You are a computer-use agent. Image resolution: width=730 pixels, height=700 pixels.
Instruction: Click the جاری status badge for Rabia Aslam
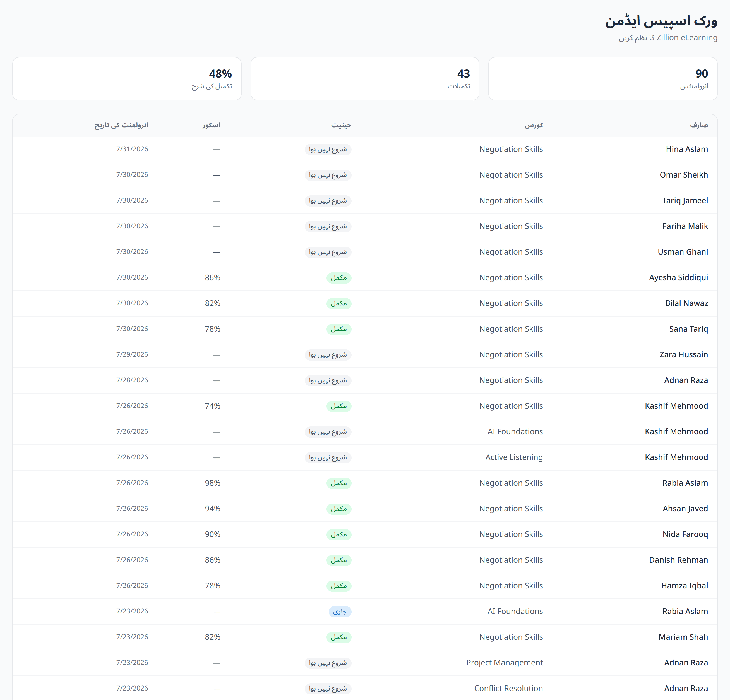tap(340, 611)
